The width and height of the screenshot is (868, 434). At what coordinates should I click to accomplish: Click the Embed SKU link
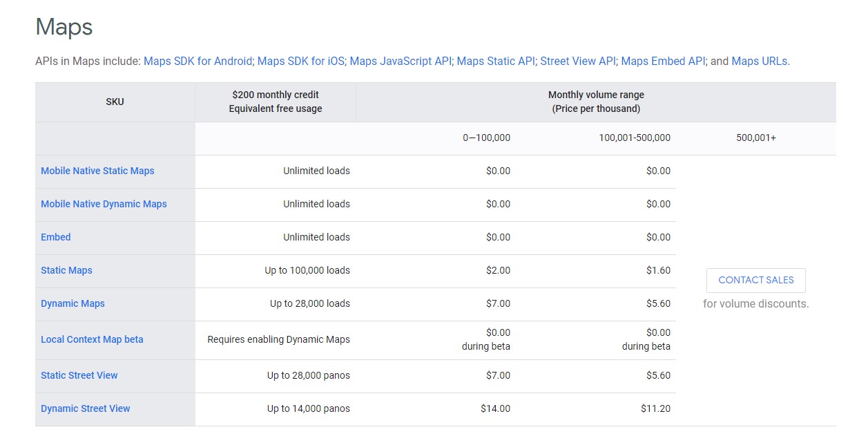tap(56, 237)
